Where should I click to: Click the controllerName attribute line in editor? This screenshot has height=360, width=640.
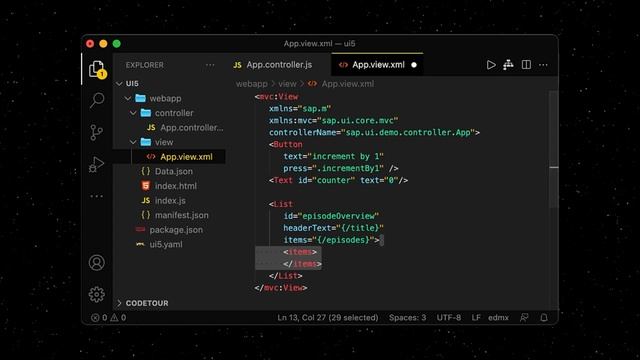pyautogui.click(x=374, y=133)
